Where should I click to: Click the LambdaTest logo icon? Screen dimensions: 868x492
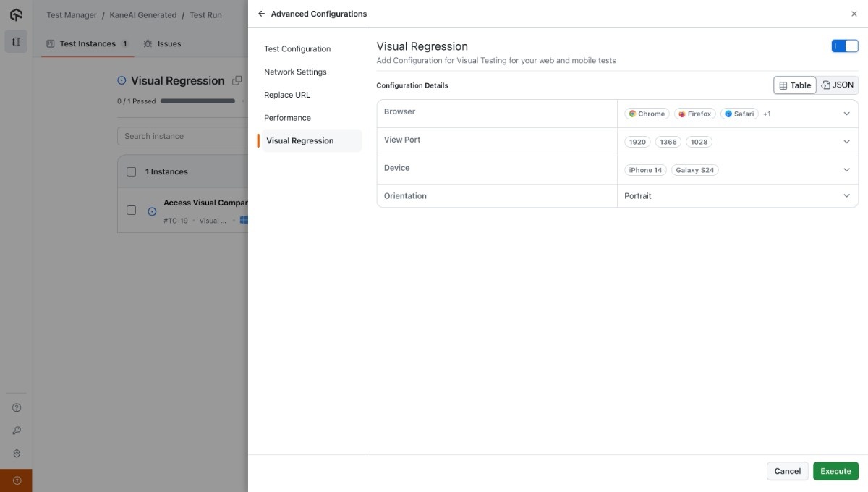(x=15, y=13)
